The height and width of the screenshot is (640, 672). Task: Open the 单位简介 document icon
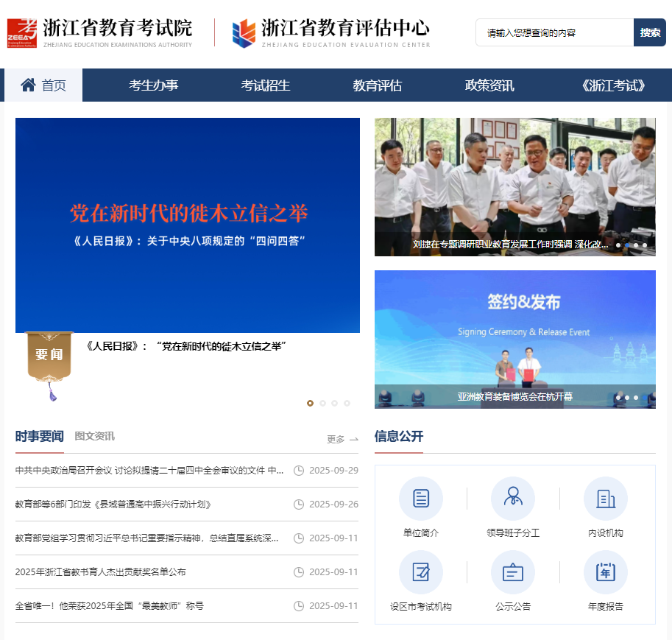[420, 499]
